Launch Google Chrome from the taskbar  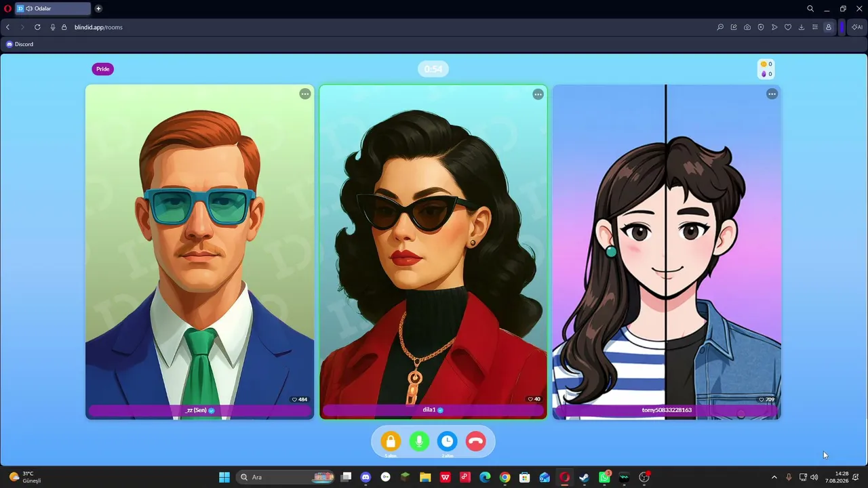(x=505, y=477)
